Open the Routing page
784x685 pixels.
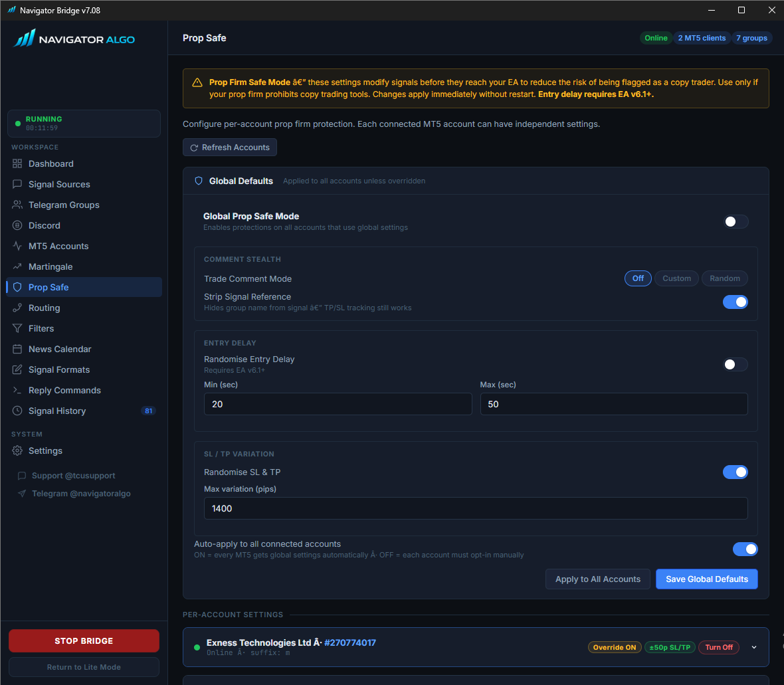84,308
